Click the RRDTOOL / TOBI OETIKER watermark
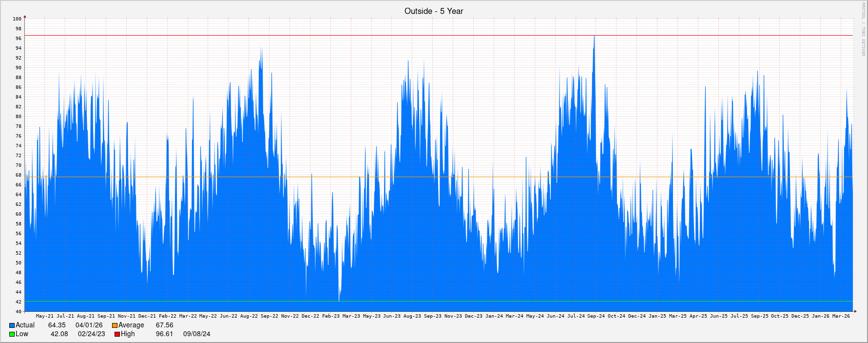 tap(863, 29)
